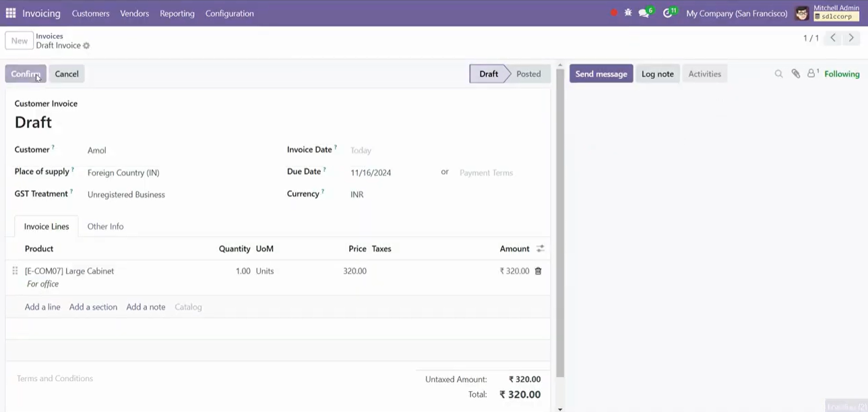Open the column settings adjust icon

click(x=540, y=249)
